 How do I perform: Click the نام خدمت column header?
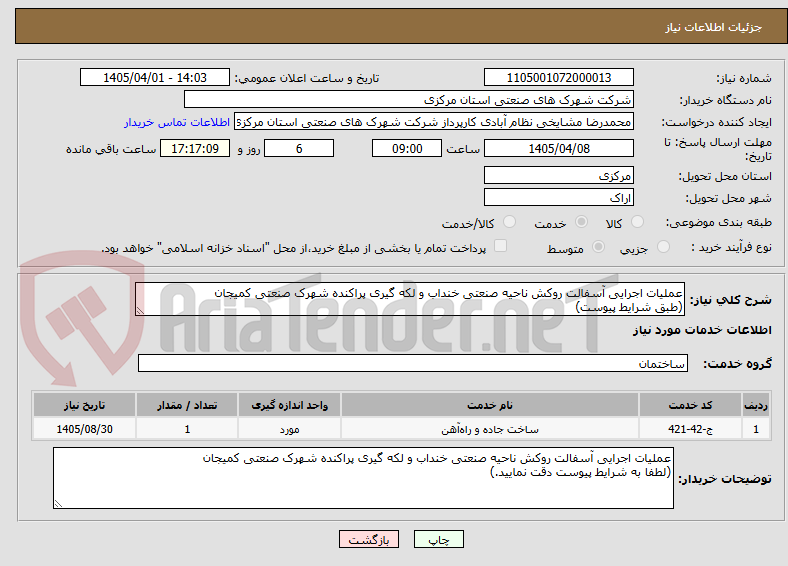point(489,405)
